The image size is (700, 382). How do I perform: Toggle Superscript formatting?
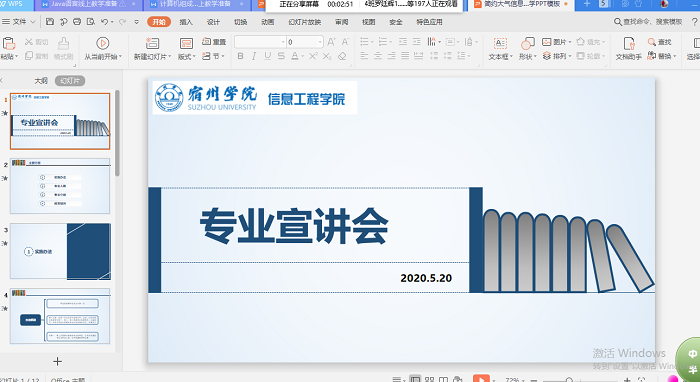pos(313,56)
